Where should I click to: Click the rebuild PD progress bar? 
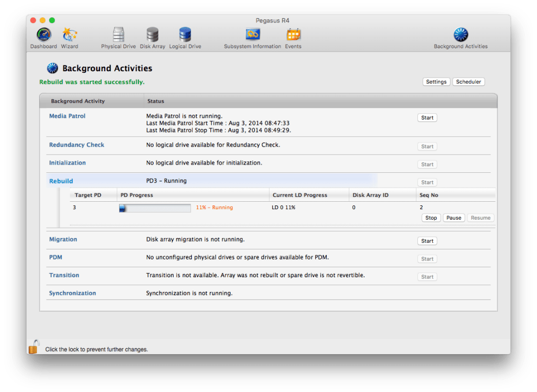coord(155,208)
